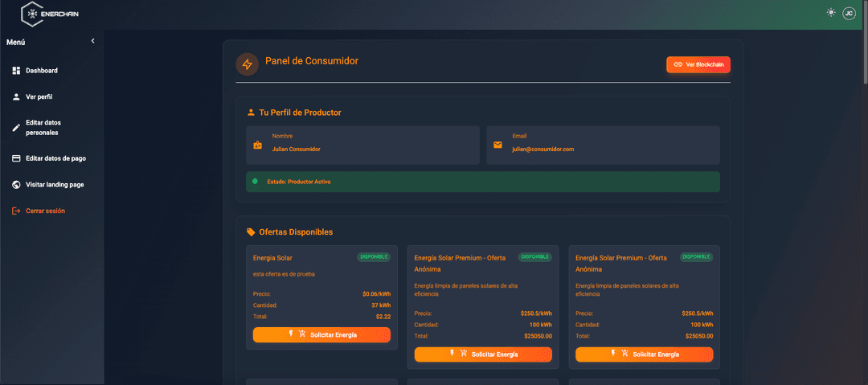Click the Dashboard grid icon
Screen dimensions: 868x385
click(16, 71)
